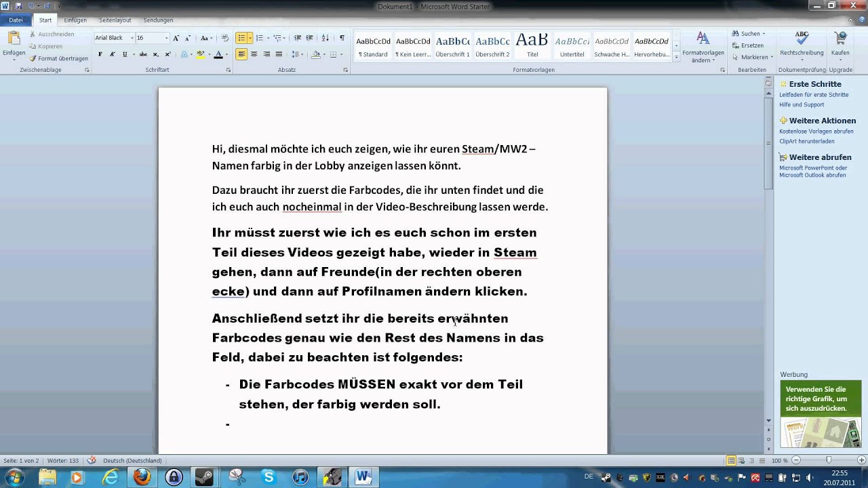Click Ausschneiden in the clipboard group
The height and width of the screenshot is (488, 868).
(x=52, y=34)
